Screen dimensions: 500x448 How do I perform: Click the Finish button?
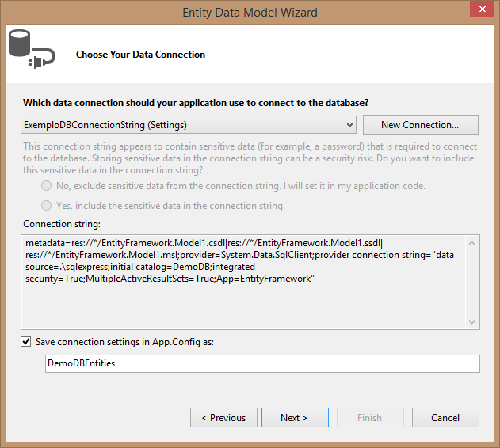point(369,417)
